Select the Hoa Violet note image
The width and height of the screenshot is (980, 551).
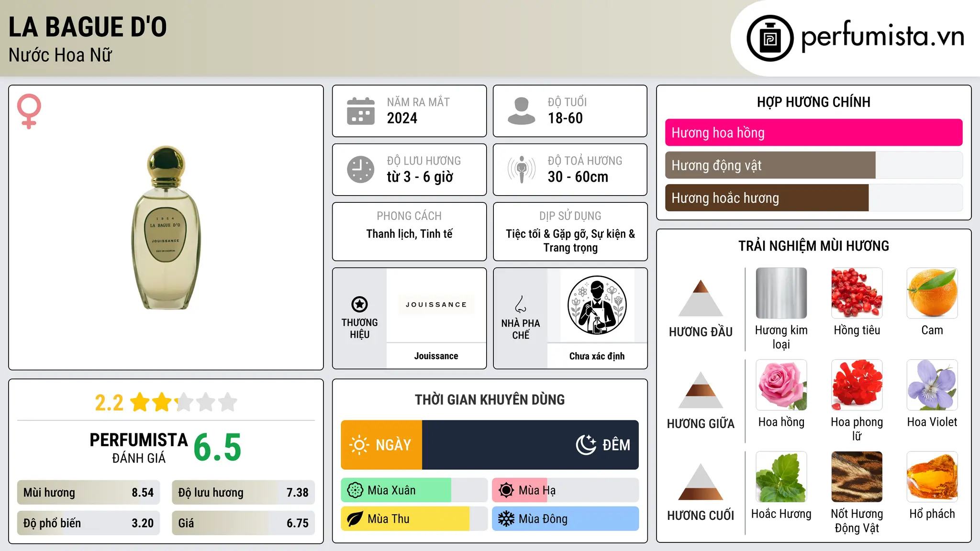pyautogui.click(x=932, y=385)
